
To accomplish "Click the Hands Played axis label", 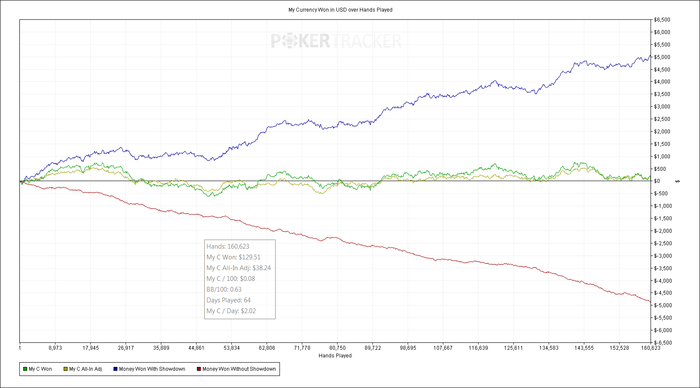I will [x=335, y=356].
